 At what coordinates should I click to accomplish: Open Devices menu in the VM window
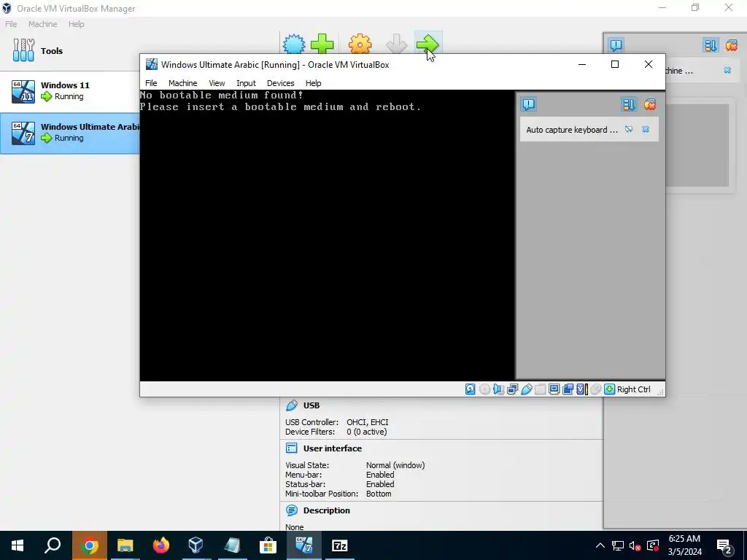click(281, 83)
